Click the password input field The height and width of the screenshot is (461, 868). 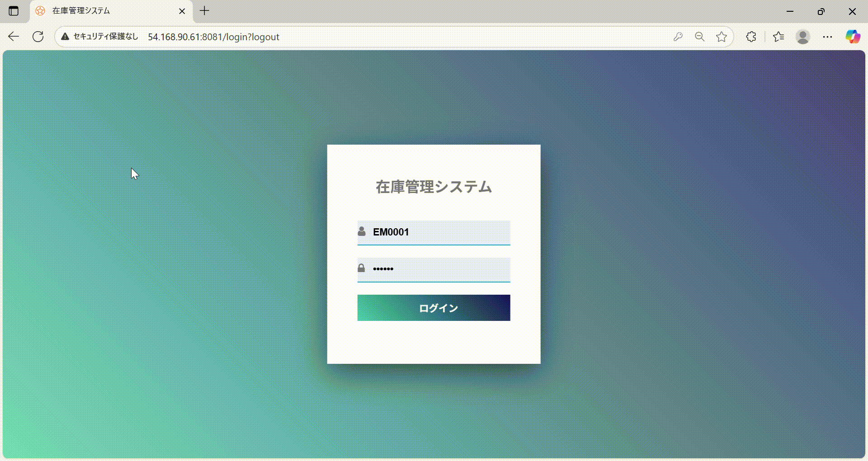tap(439, 269)
